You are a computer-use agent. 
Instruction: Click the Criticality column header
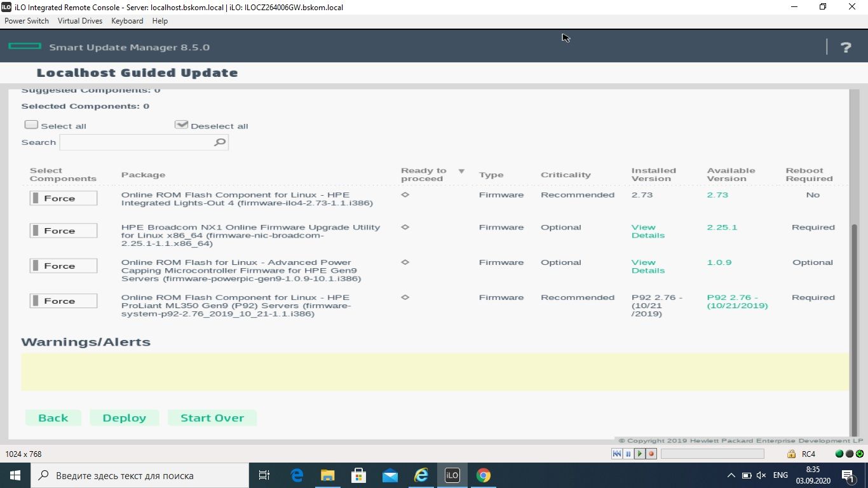point(566,175)
